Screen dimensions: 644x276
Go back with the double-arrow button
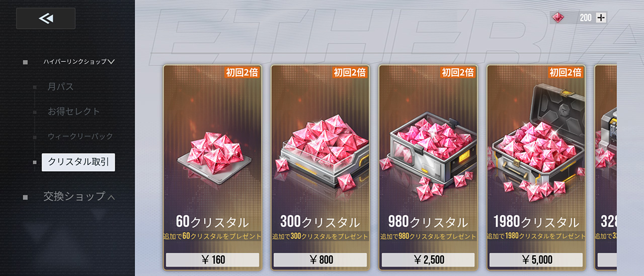click(46, 19)
